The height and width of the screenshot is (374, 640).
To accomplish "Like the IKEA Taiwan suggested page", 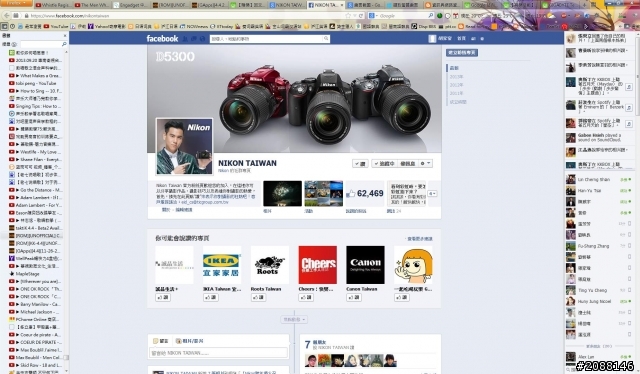I will click(x=211, y=298).
